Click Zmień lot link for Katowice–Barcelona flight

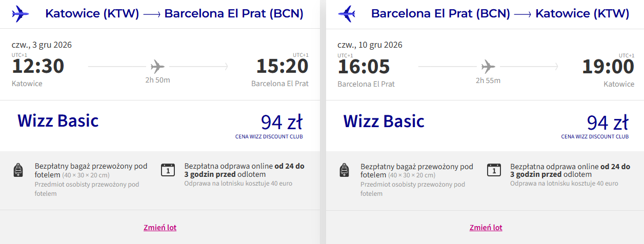click(x=160, y=228)
